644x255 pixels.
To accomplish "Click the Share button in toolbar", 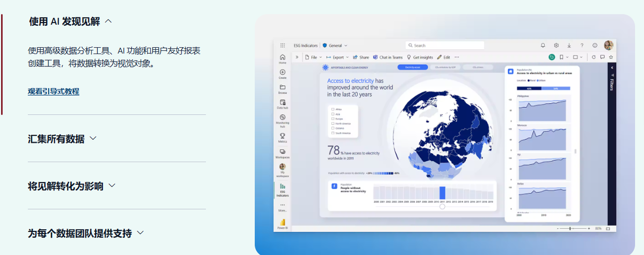I will point(361,57).
